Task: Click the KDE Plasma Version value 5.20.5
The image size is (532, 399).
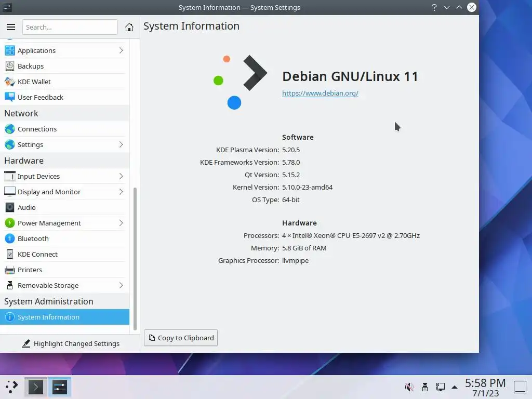Action: coord(291,150)
